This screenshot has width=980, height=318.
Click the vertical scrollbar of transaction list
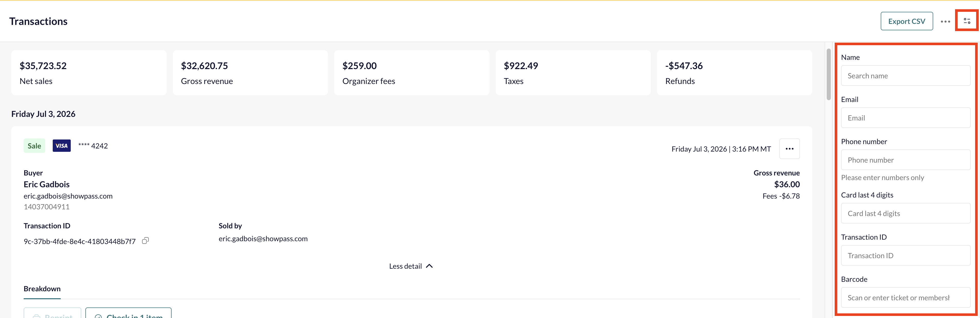click(x=828, y=74)
